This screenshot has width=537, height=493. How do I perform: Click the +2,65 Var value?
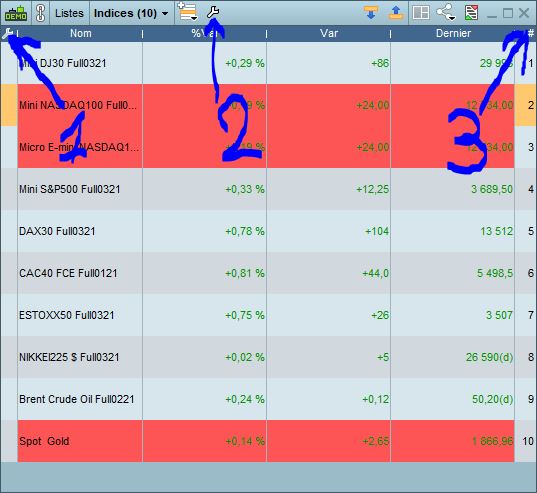pyautogui.click(x=376, y=441)
